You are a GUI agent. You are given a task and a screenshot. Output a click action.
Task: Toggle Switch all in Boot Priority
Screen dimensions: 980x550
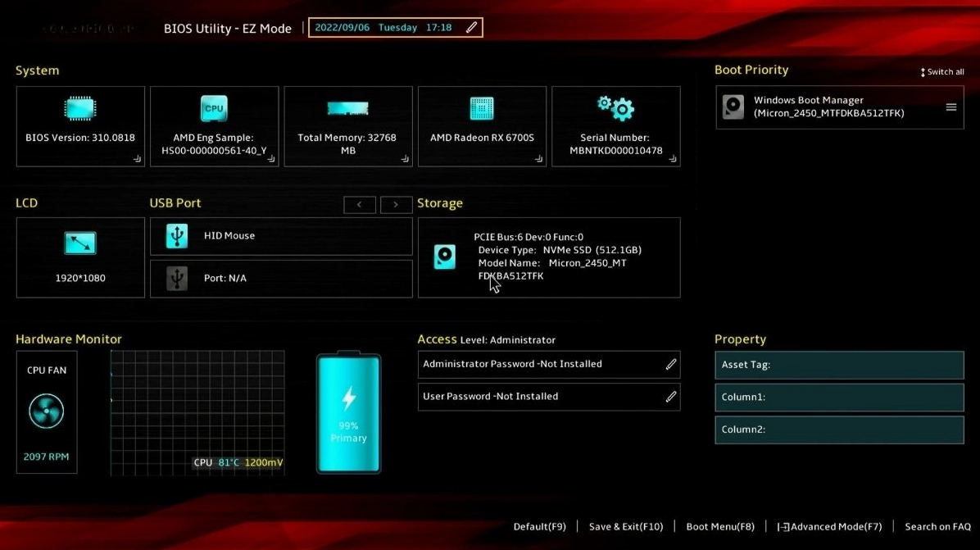(941, 71)
